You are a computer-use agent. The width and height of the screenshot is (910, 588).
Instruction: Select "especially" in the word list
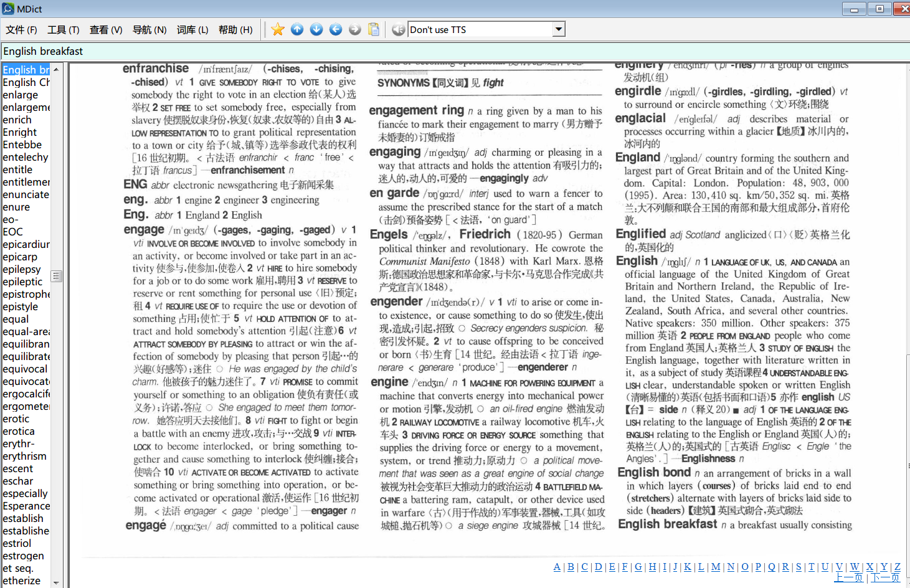click(x=25, y=493)
